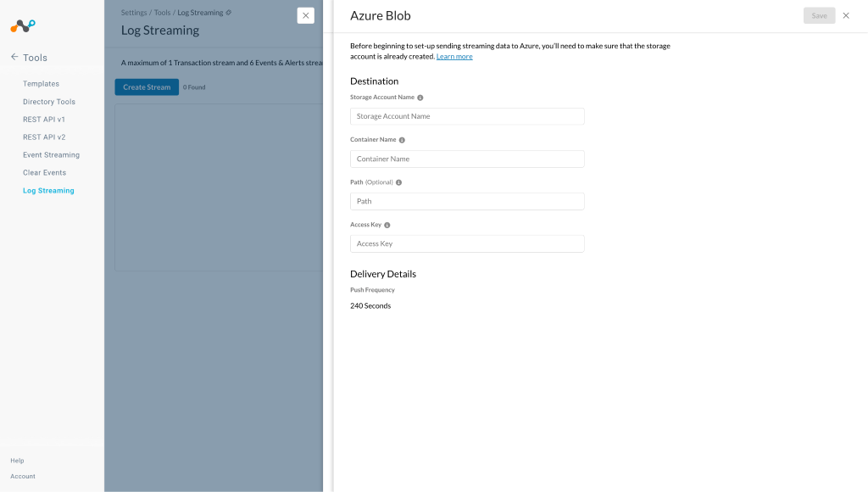Image resolution: width=868 pixels, height=492 pixels.
Task: Select REST API v2 menu item
Action: pyautogui.click(x=44, y=137)
